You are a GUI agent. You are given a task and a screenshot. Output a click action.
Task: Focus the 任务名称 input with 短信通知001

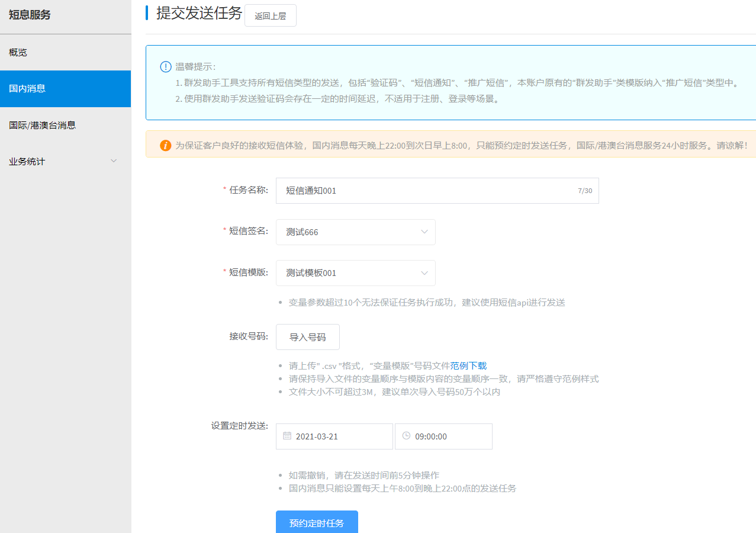click(x=437, y=191)
